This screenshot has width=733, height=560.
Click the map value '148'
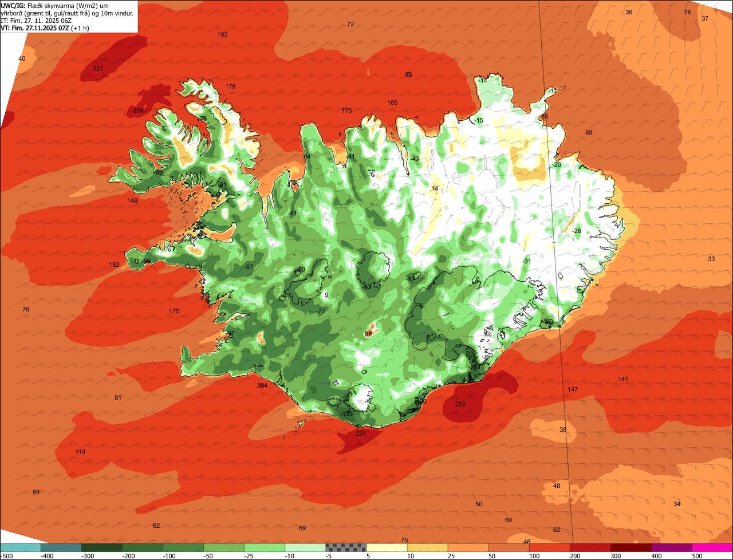point(132,200)
